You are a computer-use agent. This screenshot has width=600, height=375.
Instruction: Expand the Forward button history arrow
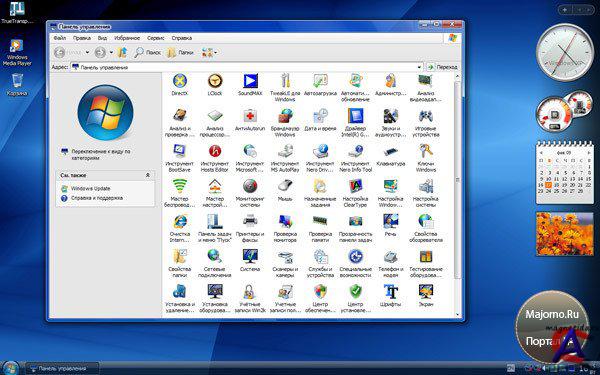coord(111,52)
